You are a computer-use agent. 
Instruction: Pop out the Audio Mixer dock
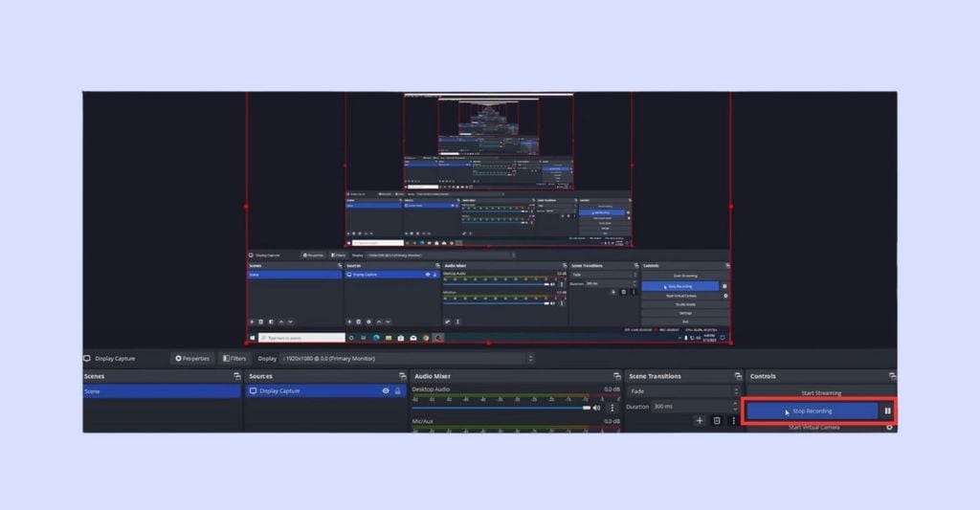pos(617,376)
